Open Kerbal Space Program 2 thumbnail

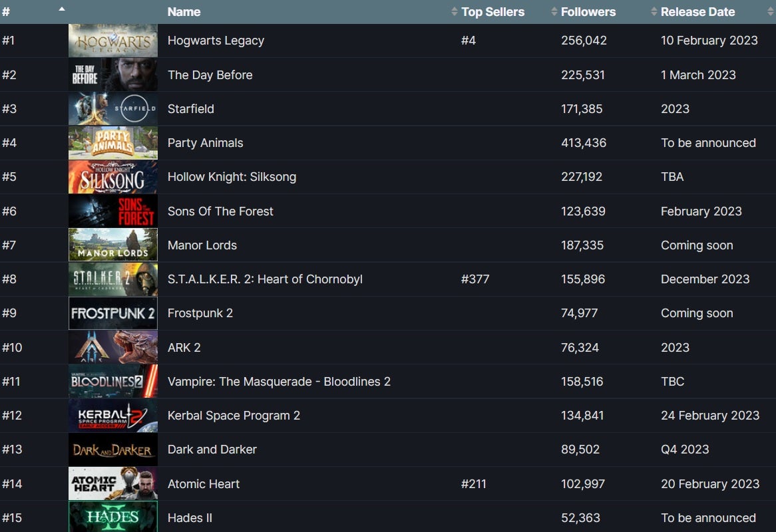113,416
